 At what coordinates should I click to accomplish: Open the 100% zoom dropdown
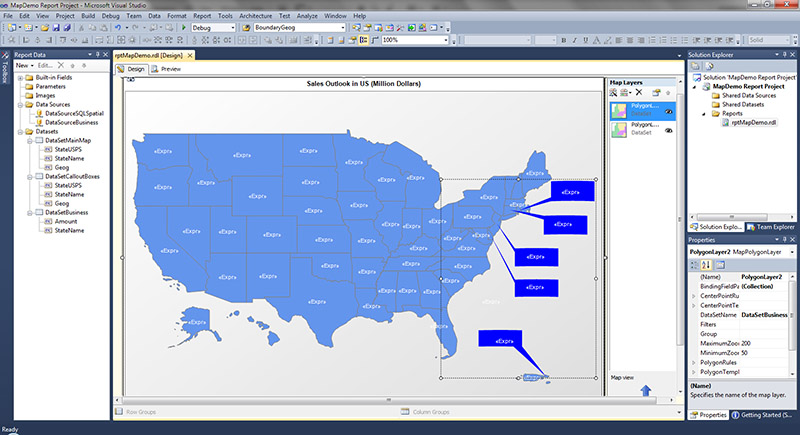click(x=446, y=40)
